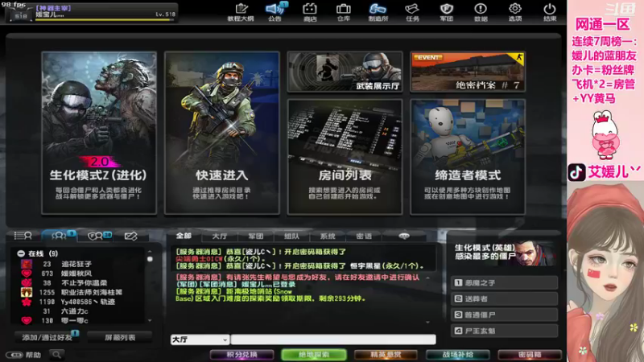Open the 生化模式Z (进化) mode card
The image size is (644, 362).
click(99, 133)
